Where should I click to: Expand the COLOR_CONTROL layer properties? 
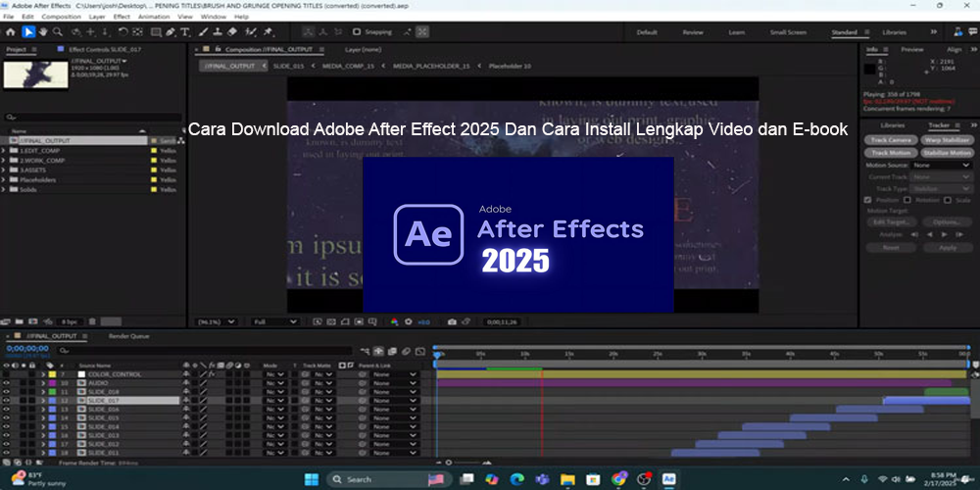pyautogui.click(x=43, y=374)
